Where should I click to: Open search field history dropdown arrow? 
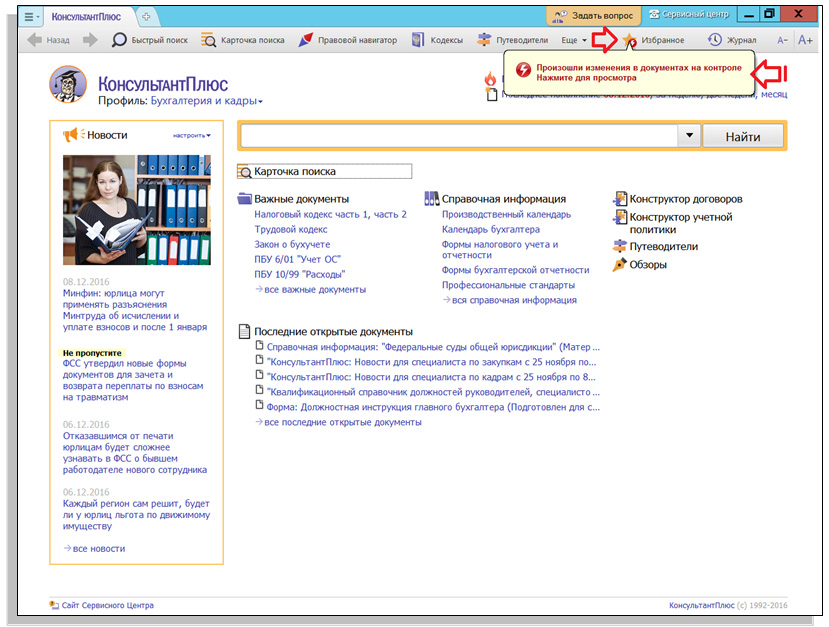[x=689, y=136]
